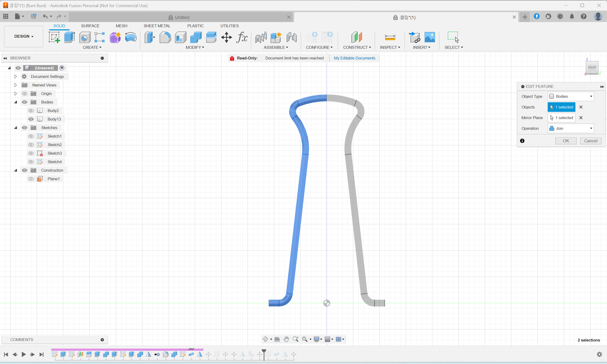Click the Zoom Window icon in navigation bar
Screen dimensions: 607x364
[305, 339]
